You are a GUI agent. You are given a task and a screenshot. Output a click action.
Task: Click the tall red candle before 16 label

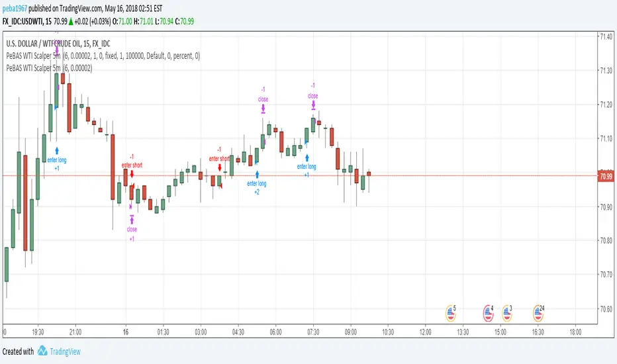pos(113,167)
